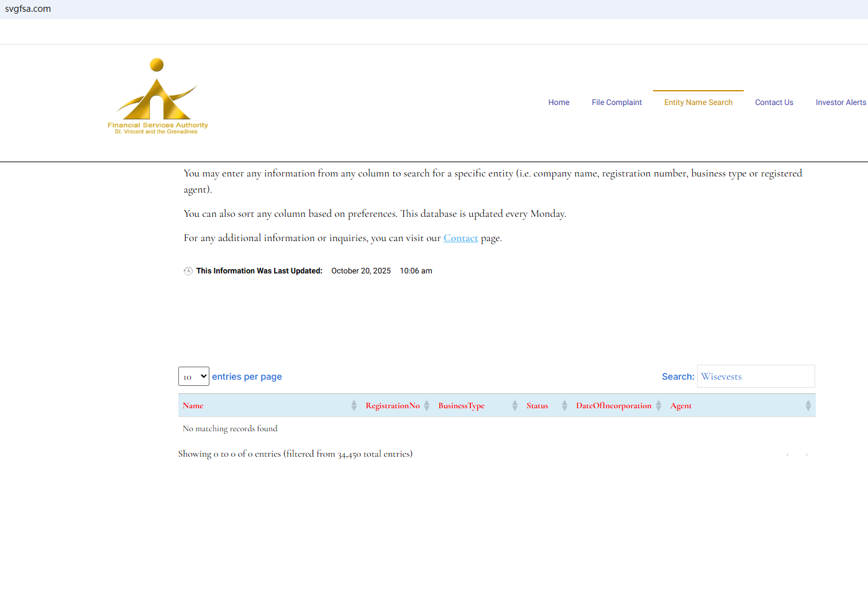Open the Contact Us menu item
Screen dimensions: 868x604
pyautogui.click(x=774, y=103)
